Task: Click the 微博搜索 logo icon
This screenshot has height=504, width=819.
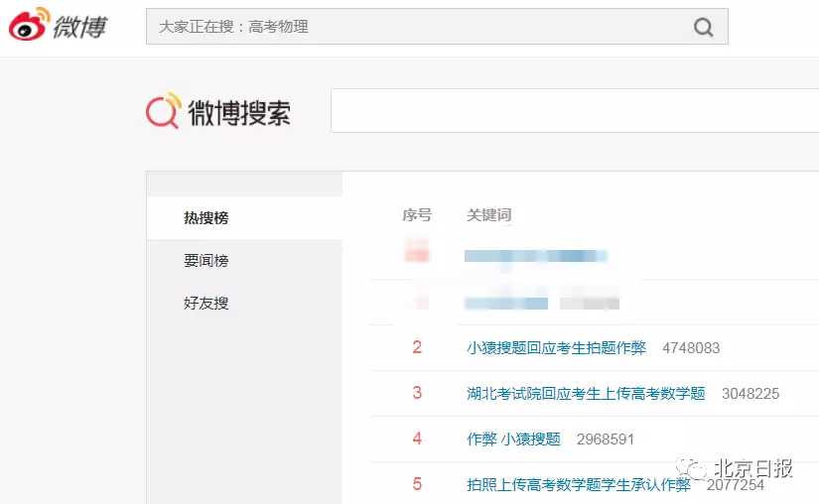Action: [x=164, y=111]
